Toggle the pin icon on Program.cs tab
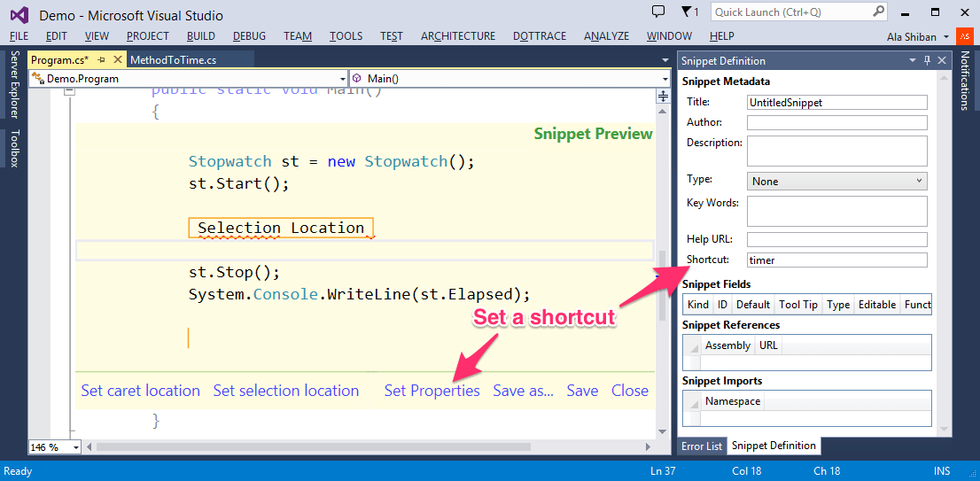The width and height of the screenshot is (980, 481). point(101,60)
